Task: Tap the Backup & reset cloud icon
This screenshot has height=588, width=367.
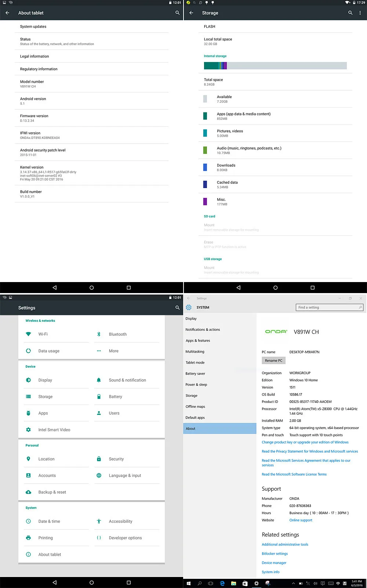Action: click(x=28, y=492)
